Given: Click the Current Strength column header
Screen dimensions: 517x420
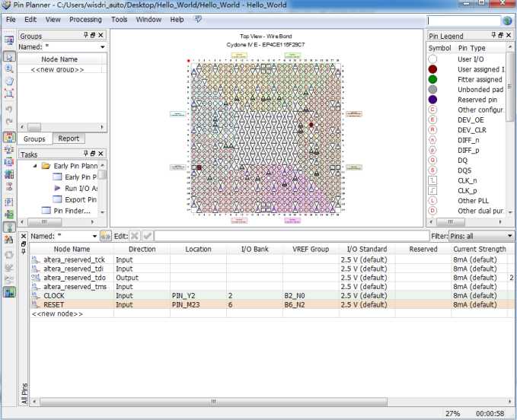Looking at the screenshot, I should (479, 249).
